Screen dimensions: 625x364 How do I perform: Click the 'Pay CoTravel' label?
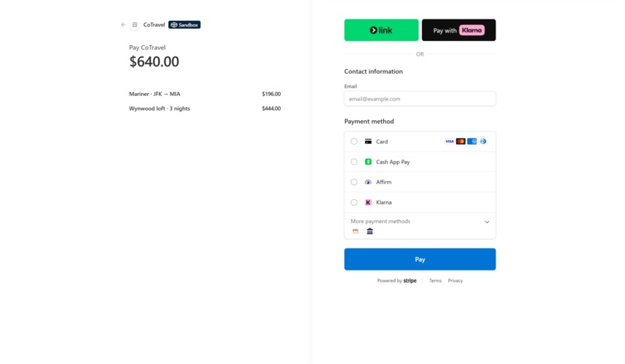[147, 47]
